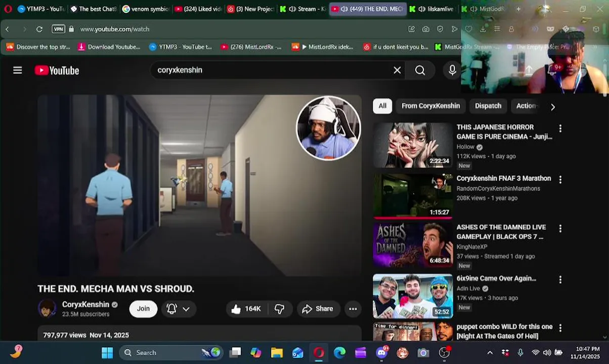Screen dimensions: 609x364
Task: Open the more actions ellipsis under the video
Action: pos(353,309)
